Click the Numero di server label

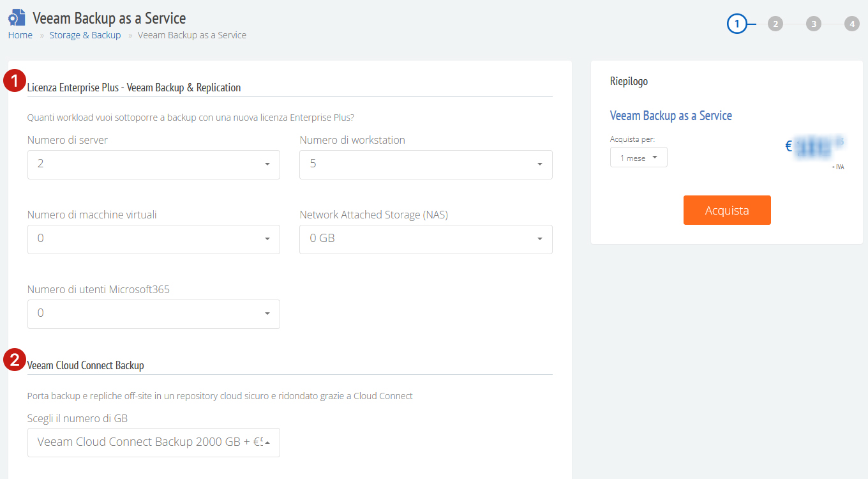click(x=68, y=140)
